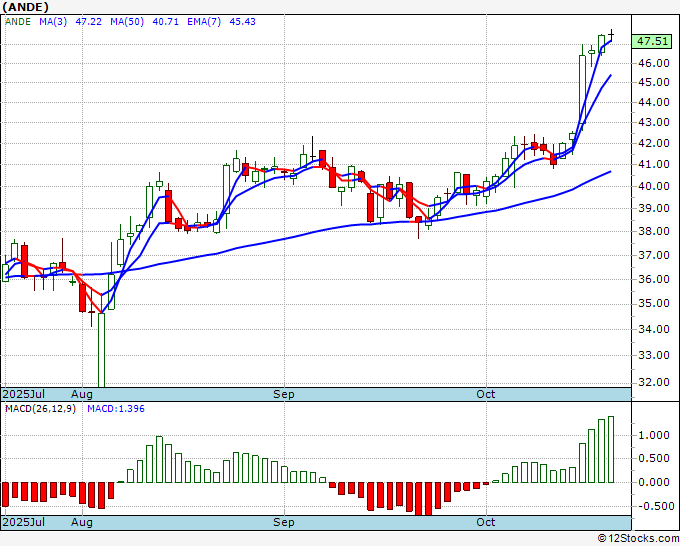Click the 32.00 price axis label
Image resolution: width=680 pixels, height=546 pixels.
(654, 382)
